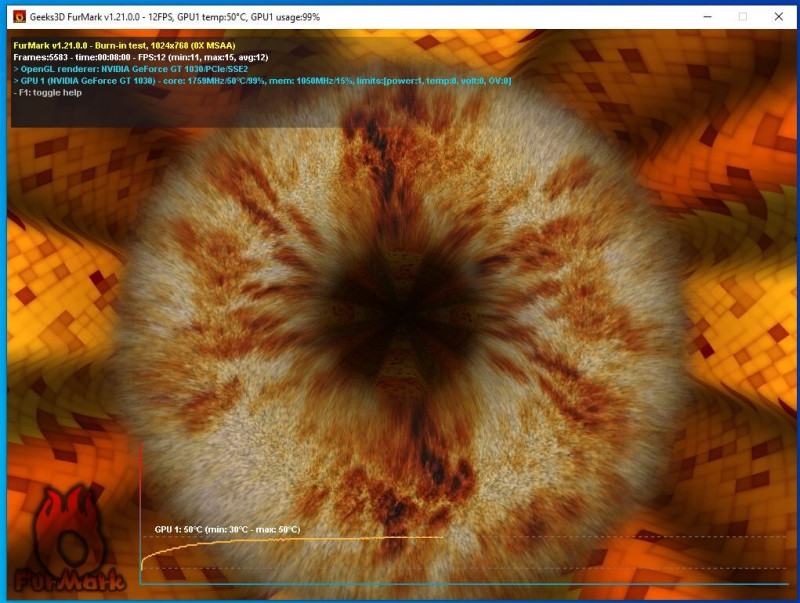Click the FurMark app icon in title bar
This screenshot has height=603, width=800.
(19, 17)
